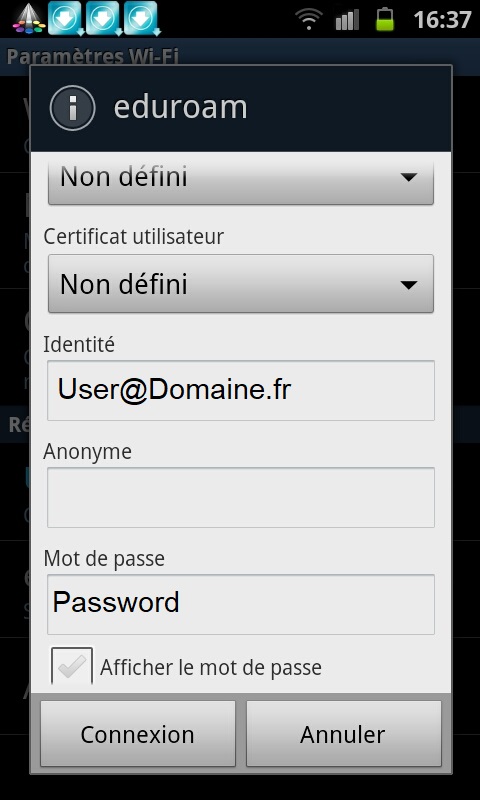Tap the status bar clock showing 16:37
The height and width of the screenshot is (800, 480).
click(x=442, y=20)
